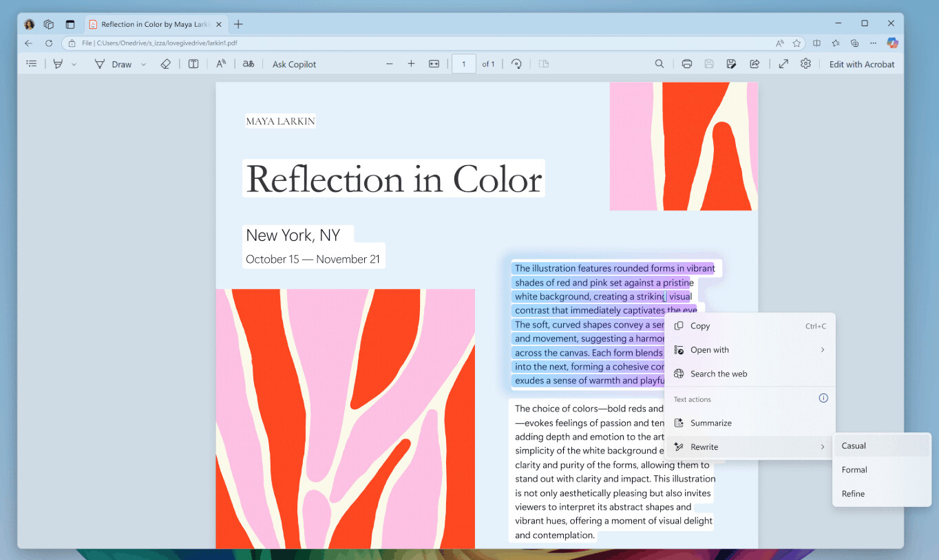Select the Draw tool
This screenshot has height=560, width=939.
coord(114,64)
